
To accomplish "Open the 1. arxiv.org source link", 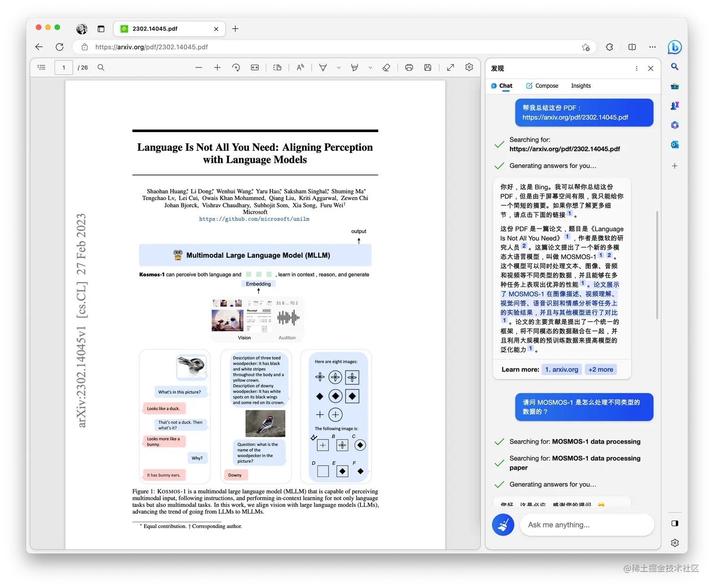I will pyautogui.click(x=561, y=370).
